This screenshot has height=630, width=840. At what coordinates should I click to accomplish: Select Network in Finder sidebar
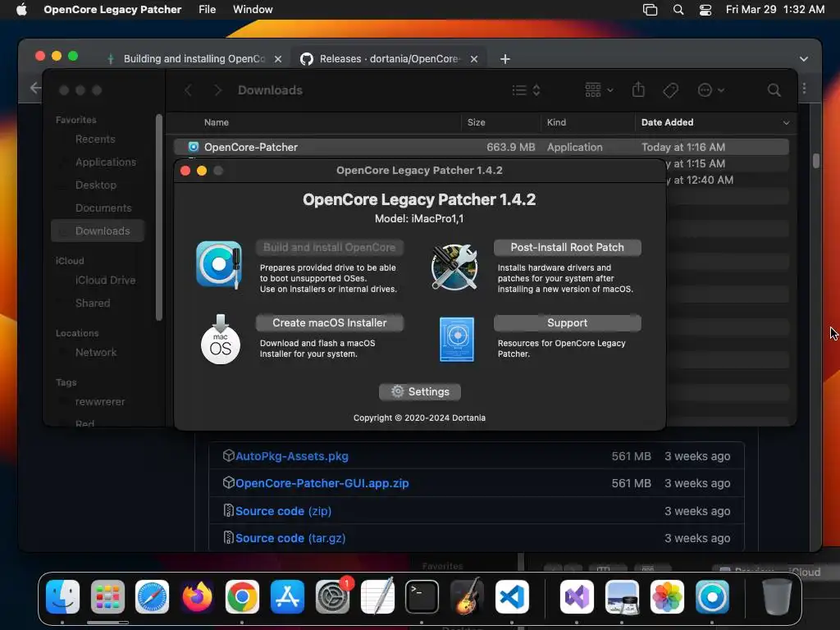pyautogui.click(x=96, y=353)
